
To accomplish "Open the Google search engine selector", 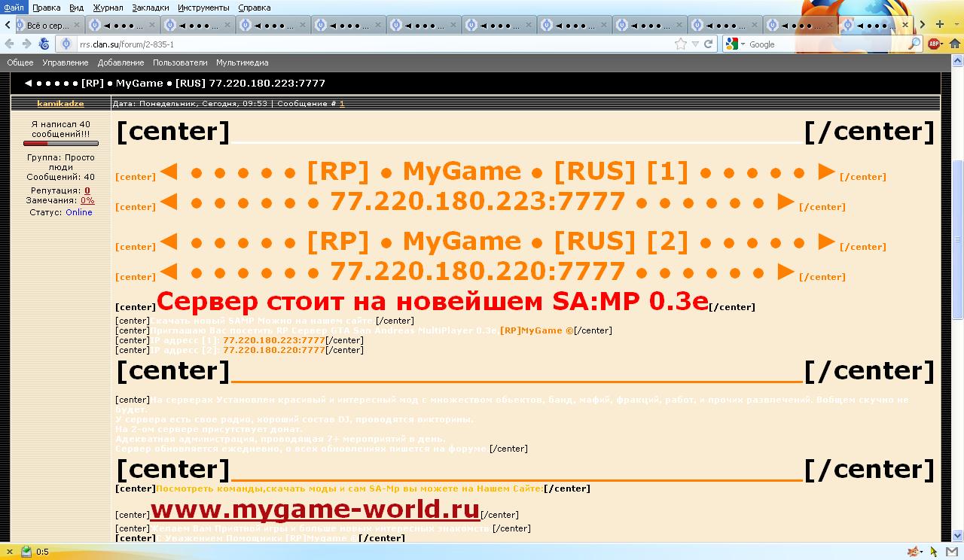I will point(734,44).
